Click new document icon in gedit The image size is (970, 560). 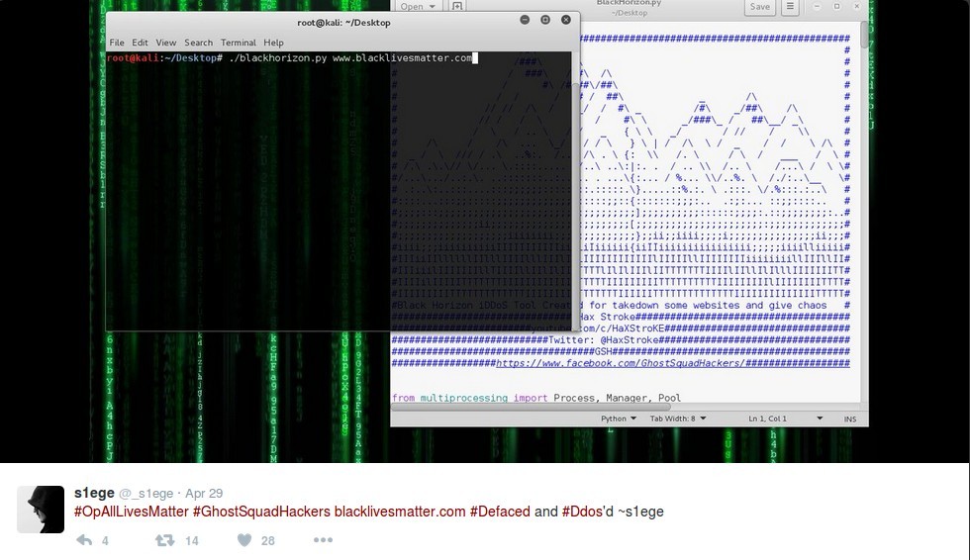457,7
